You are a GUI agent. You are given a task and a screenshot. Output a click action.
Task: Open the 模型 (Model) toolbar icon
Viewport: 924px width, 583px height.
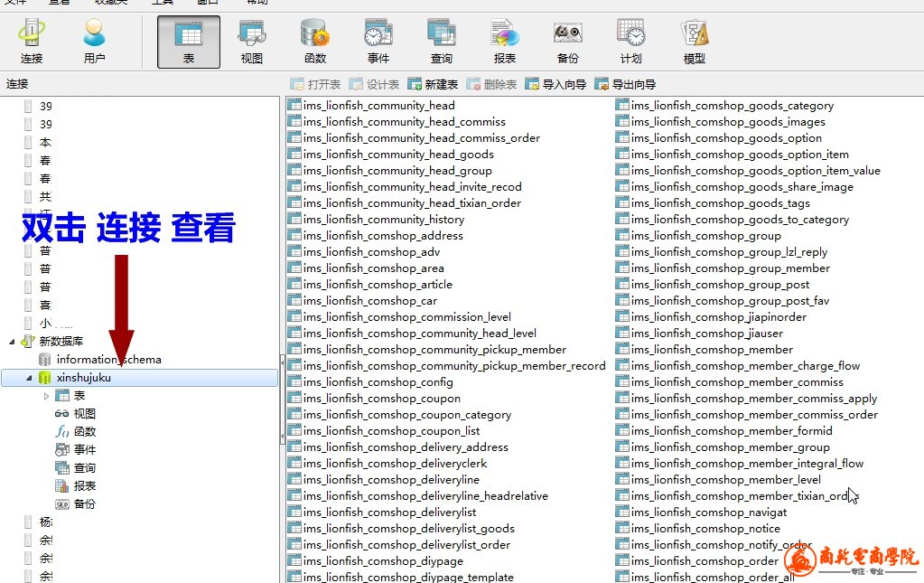click(x=695, y=42)
